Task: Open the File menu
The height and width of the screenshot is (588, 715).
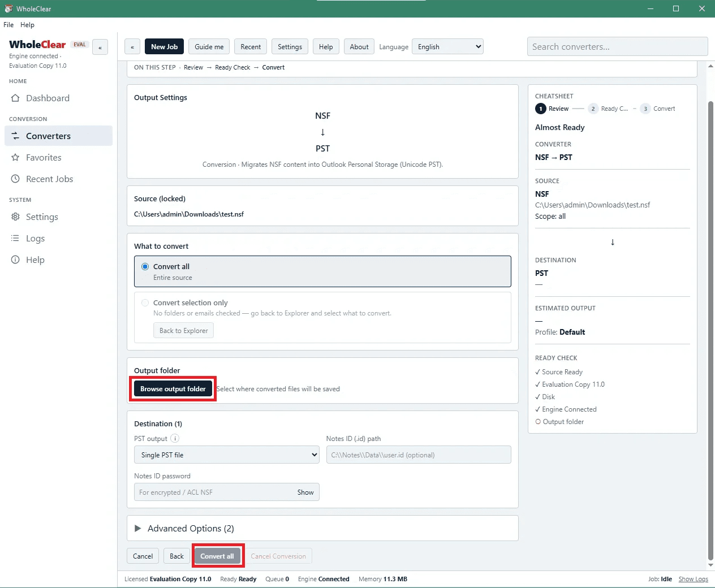Action: pyautogui.click(x=8, y=25)
